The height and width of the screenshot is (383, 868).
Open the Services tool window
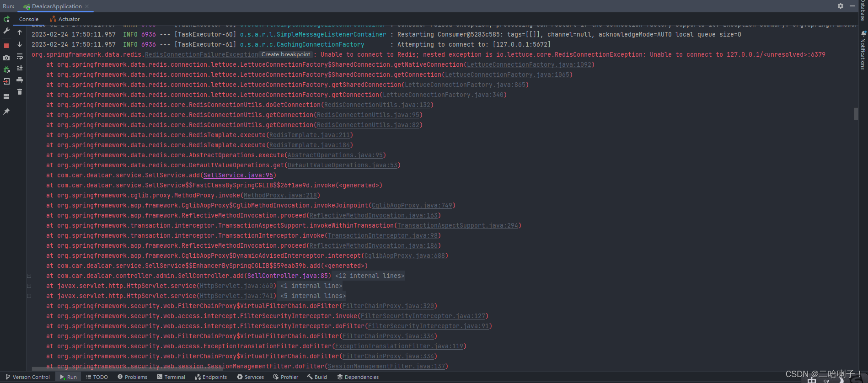pyautogui.click(x=250, y=377)
